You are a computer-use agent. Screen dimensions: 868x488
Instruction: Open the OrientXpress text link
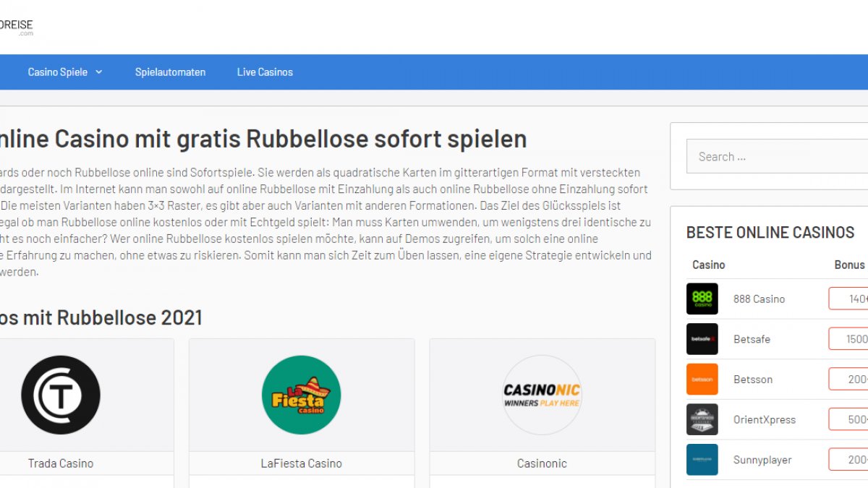point(765,419)
